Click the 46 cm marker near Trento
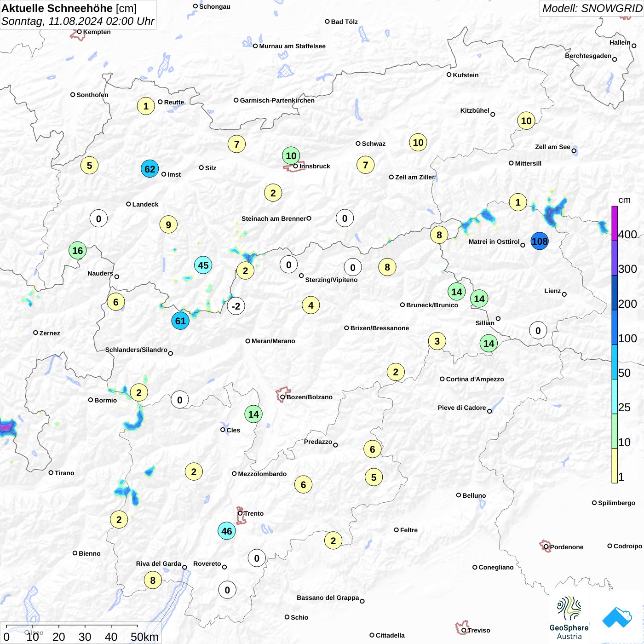 pos(227,531)
